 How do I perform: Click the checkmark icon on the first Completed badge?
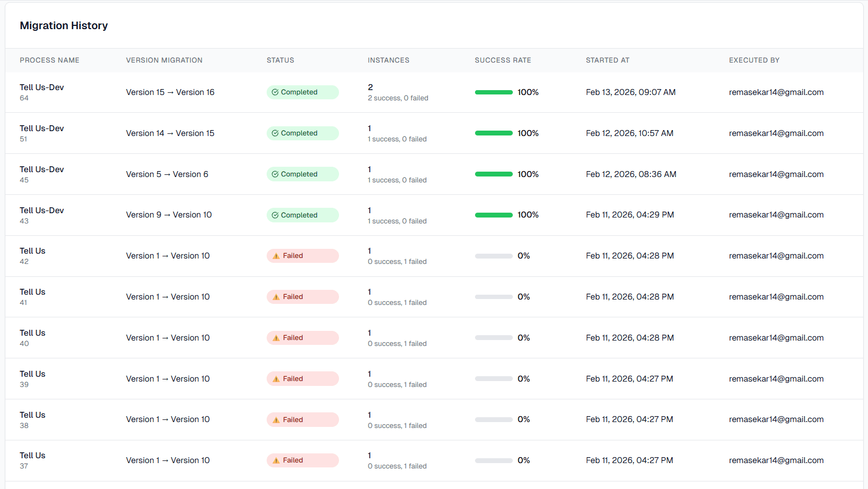[275, 92]
